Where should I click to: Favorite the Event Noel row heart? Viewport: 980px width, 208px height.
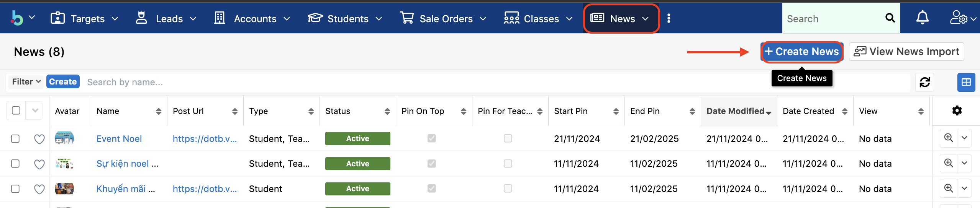(39, 139)
